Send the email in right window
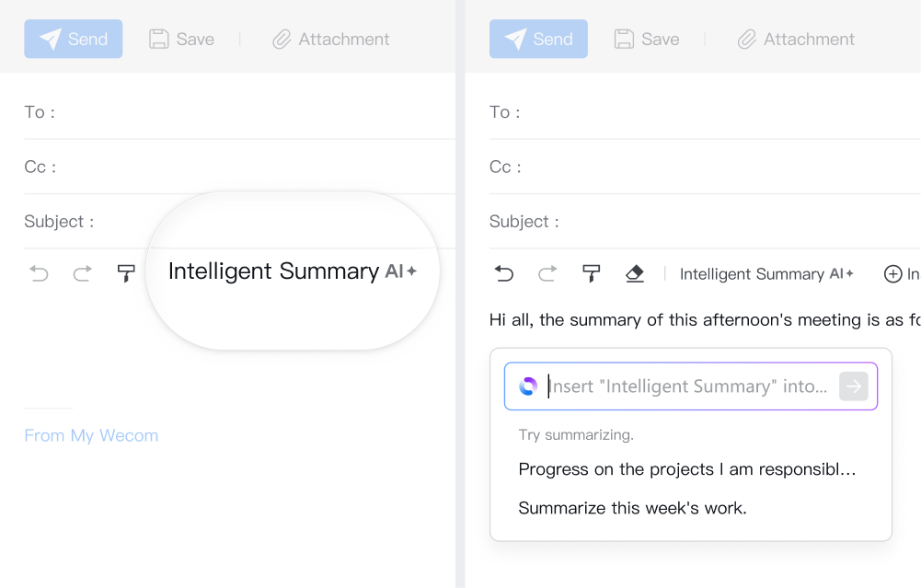This screenshot has height=588, width=921. (538, 39)
